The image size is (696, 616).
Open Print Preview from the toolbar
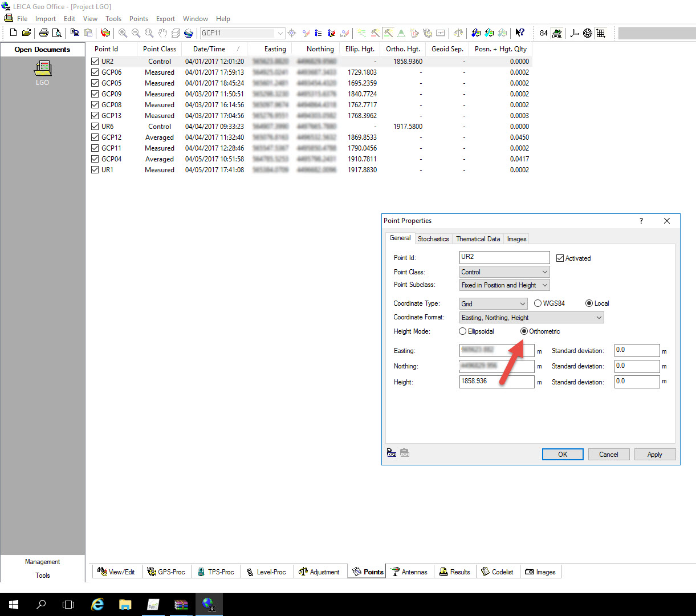pyautogui.click(x=56, y=33)
